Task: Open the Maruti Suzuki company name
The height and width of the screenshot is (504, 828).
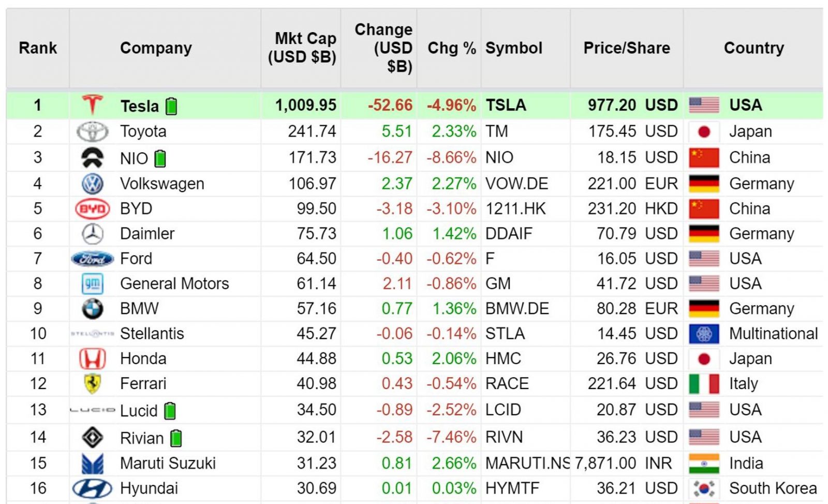Action: coord(168,463)
